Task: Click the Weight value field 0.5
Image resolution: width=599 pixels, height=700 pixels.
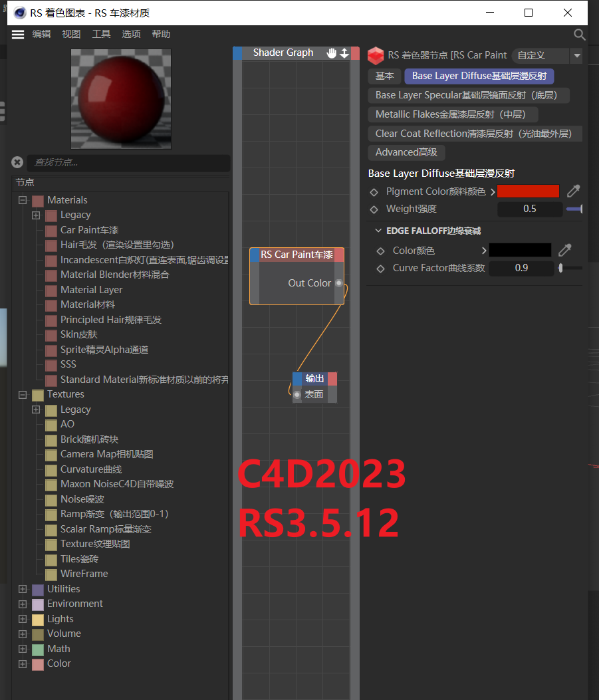Action: point(530,209)
